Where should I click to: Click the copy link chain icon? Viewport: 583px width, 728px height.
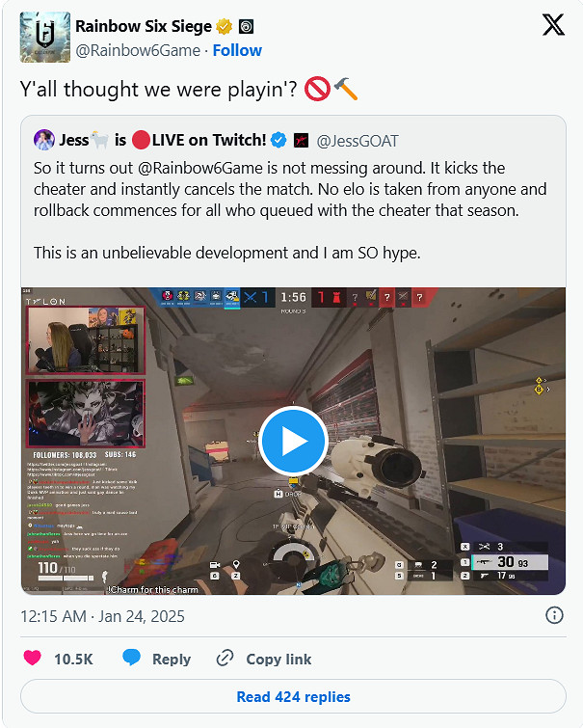click(225, 658)
